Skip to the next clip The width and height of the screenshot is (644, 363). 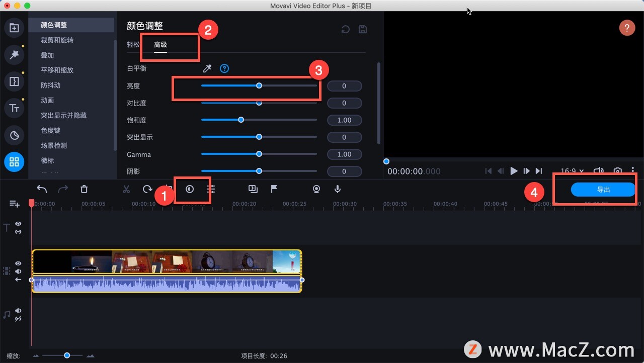539,171
